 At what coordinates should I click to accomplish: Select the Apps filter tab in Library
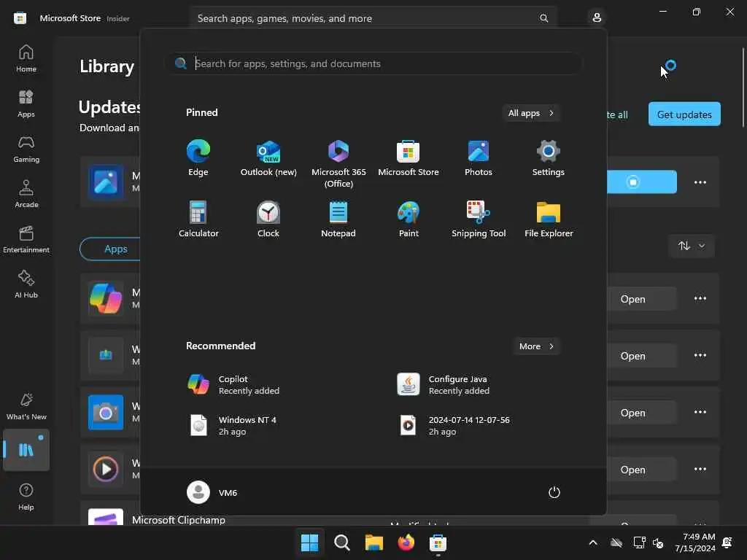111,249
